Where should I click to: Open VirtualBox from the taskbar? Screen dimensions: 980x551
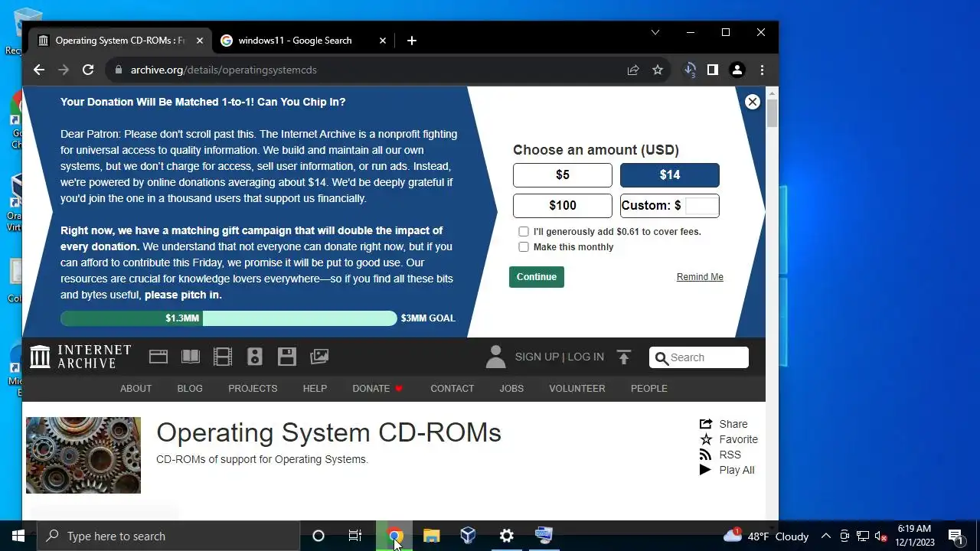coord(469,536)
